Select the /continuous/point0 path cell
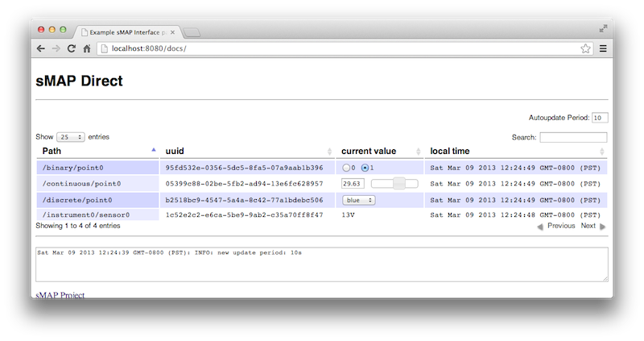The width and height of the screenshot is (644, 341). (97, 184)
